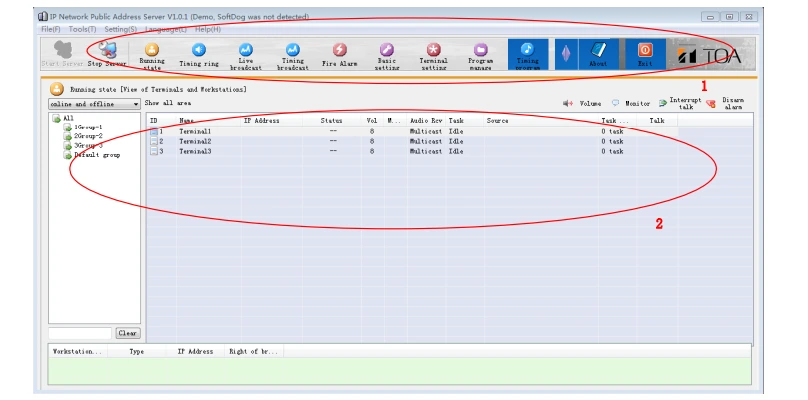The height and width of the screenshot is (400, 808).
Task: Click the Interrupt talk action
Action: [680, 104]
